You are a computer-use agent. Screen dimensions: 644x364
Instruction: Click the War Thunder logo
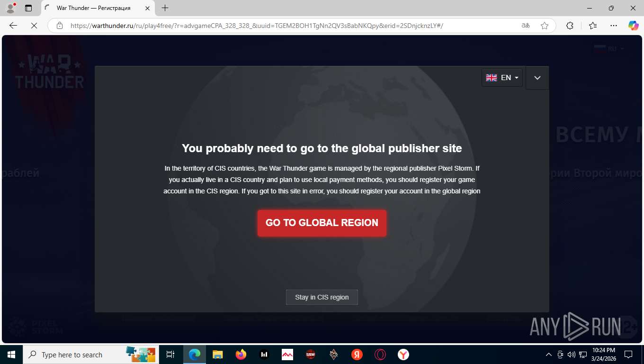tap(49, 71)
